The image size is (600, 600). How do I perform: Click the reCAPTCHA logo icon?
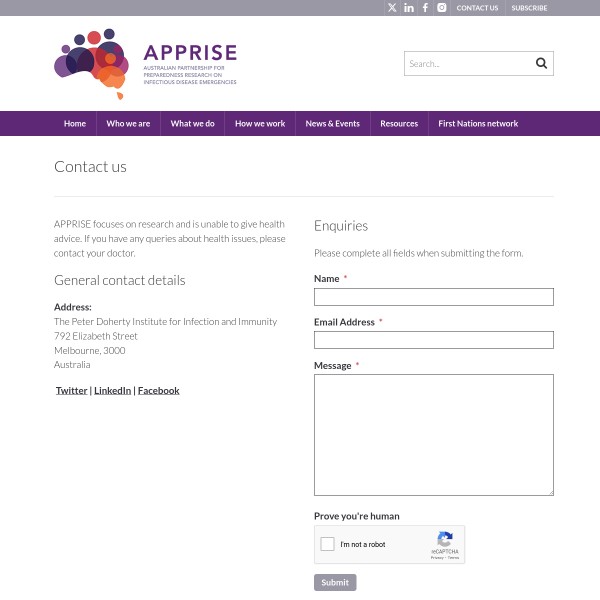click(445, 539)
